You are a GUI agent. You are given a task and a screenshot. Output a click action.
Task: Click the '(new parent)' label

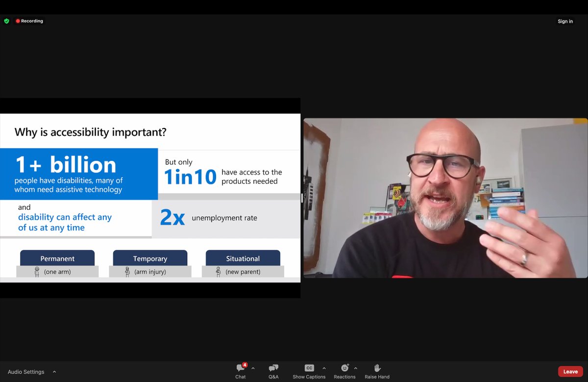click(x=243, y=272)
